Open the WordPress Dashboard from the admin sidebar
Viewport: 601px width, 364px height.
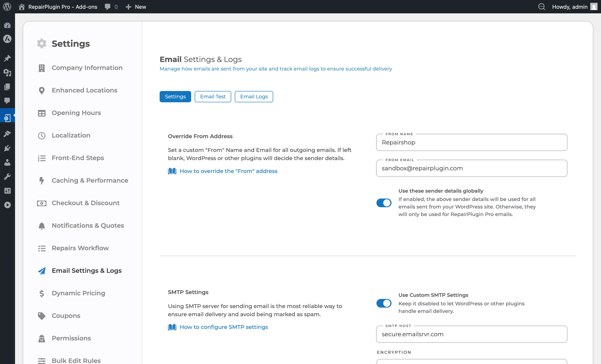click(7, 25)
